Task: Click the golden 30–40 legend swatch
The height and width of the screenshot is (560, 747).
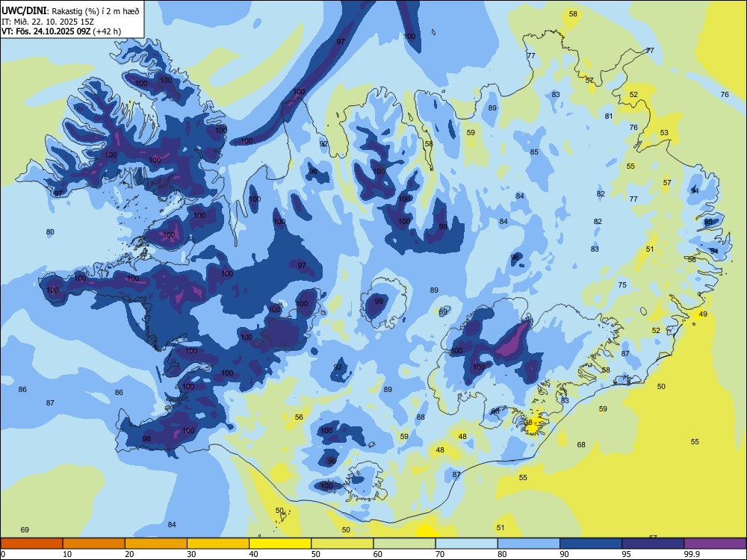Action: click(x=218, y=544)
